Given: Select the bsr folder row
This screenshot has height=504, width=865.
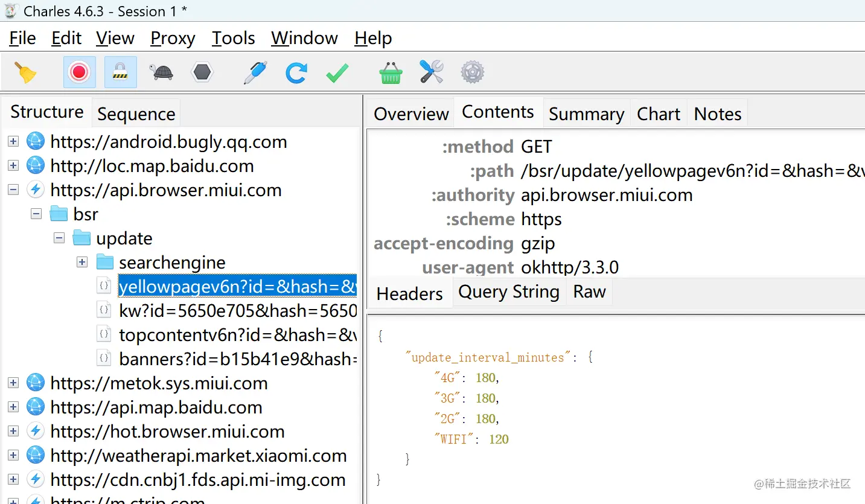Looking at the screenshot, I should pos(86,214).
